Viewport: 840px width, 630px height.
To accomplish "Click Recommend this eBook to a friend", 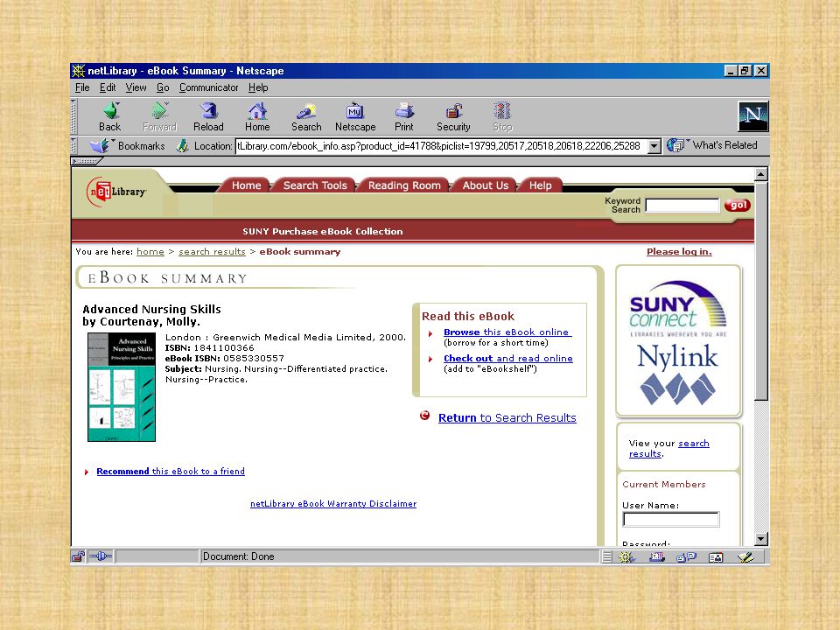I will coord(171,472).
